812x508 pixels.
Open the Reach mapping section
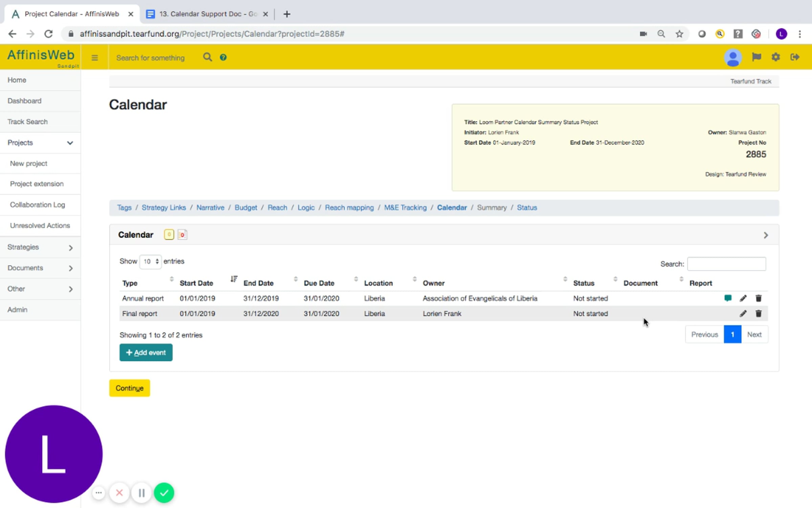[349, 208]
